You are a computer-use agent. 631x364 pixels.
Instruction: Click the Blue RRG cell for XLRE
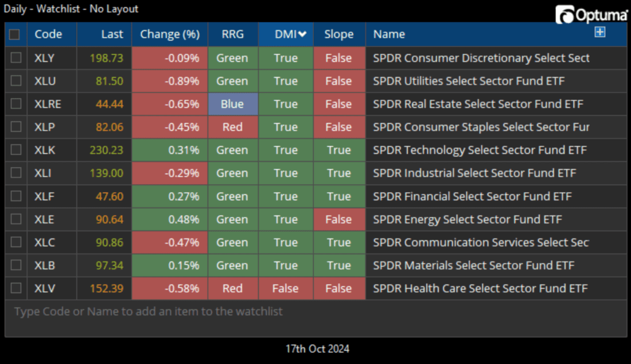point(232,104)
